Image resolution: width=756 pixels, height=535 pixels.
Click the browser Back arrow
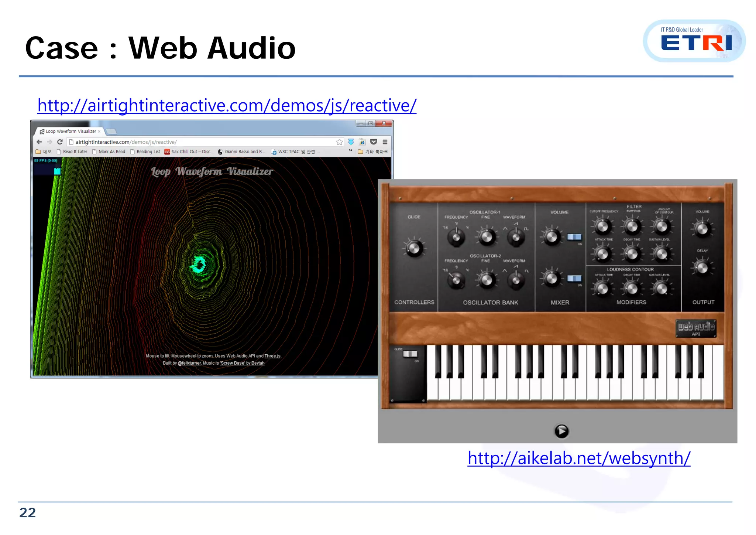39,142
